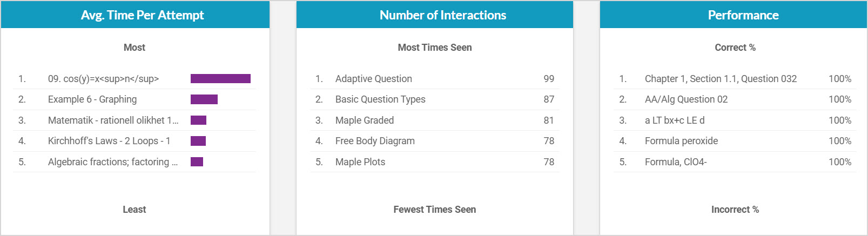Open the Adaptive Question entry
Screen dimensions: 868x236
[x=373, y=79]
